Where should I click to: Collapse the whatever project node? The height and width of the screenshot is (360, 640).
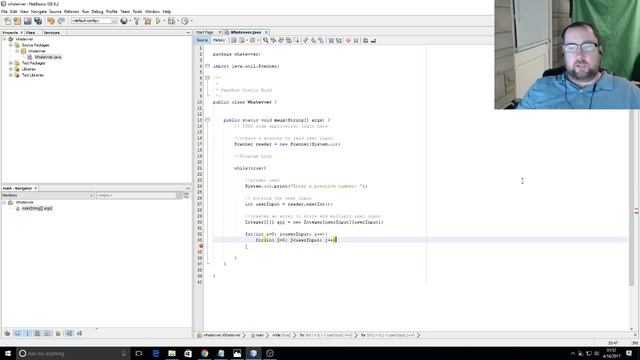tap(4, 39)
